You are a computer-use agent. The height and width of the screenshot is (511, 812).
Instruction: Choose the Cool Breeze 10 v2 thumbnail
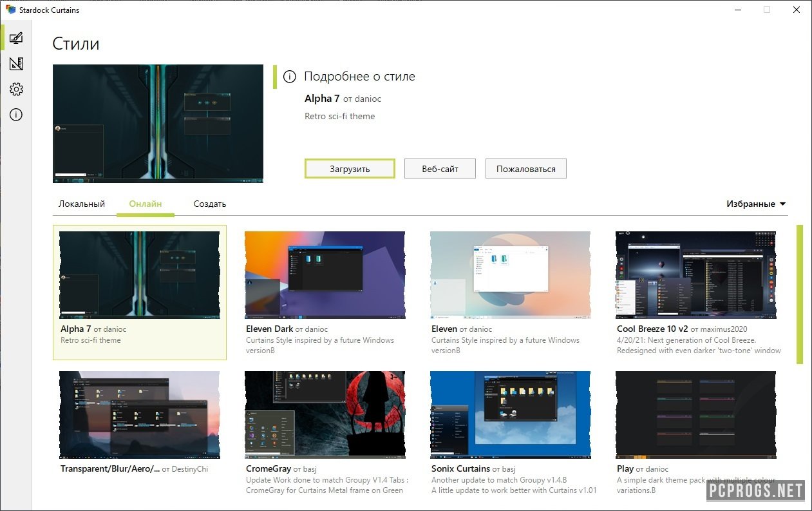coord(695,275)
